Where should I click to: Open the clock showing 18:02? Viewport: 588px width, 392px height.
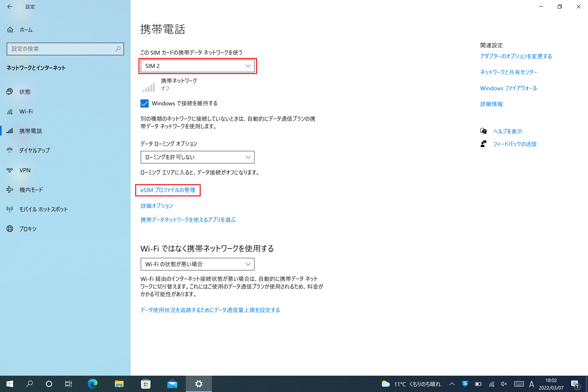click(x=551, y=384)
